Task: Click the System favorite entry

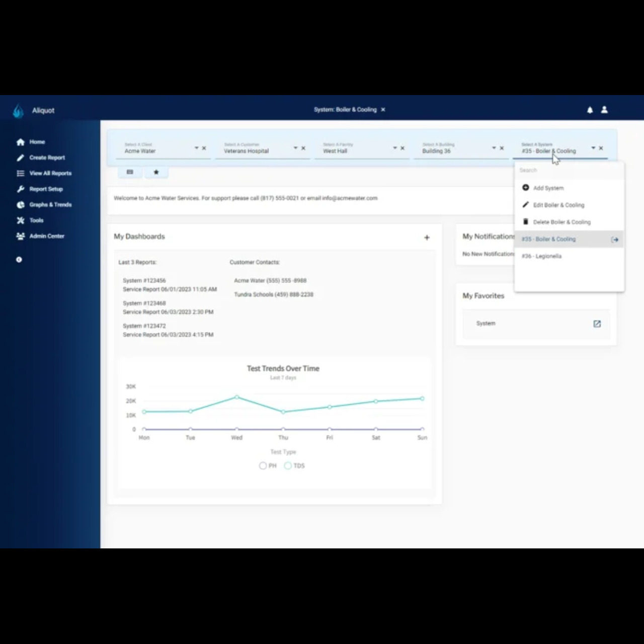Action: pos(536,324)
